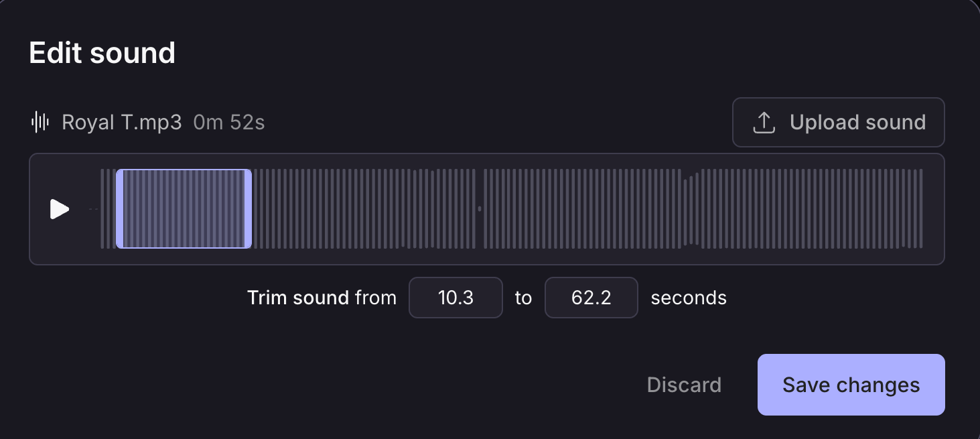
Task: Click the dashed silent start of the waveform
Action: point(94,209)
